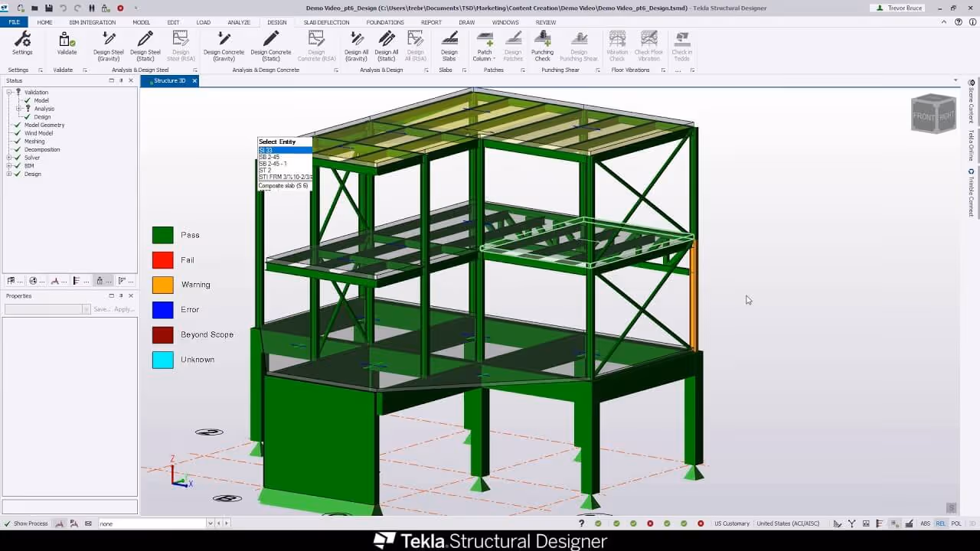Click the question mark in status bar
The width and height of the screenshot is (980, 551).
click(581, 523)
